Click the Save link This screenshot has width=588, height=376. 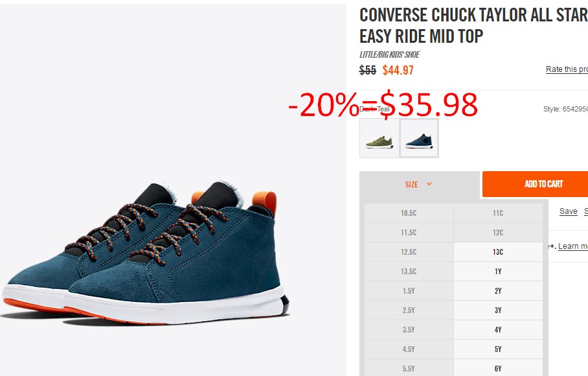click(568, 211)
